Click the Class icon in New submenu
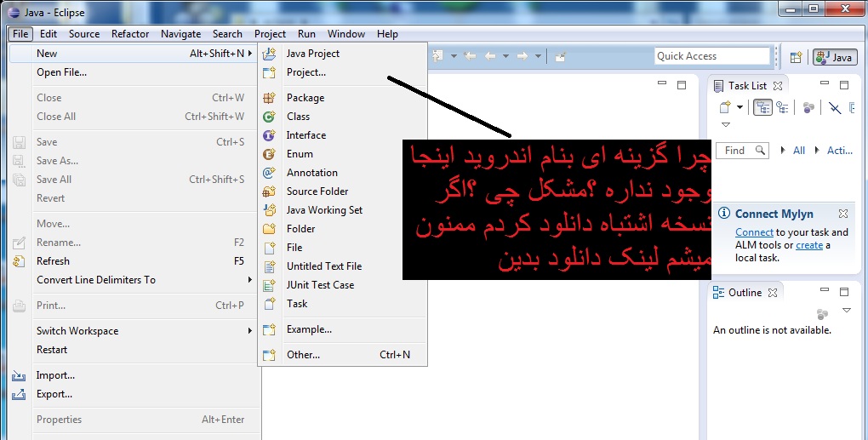868x440 pixels. click(x=270, y=117)
